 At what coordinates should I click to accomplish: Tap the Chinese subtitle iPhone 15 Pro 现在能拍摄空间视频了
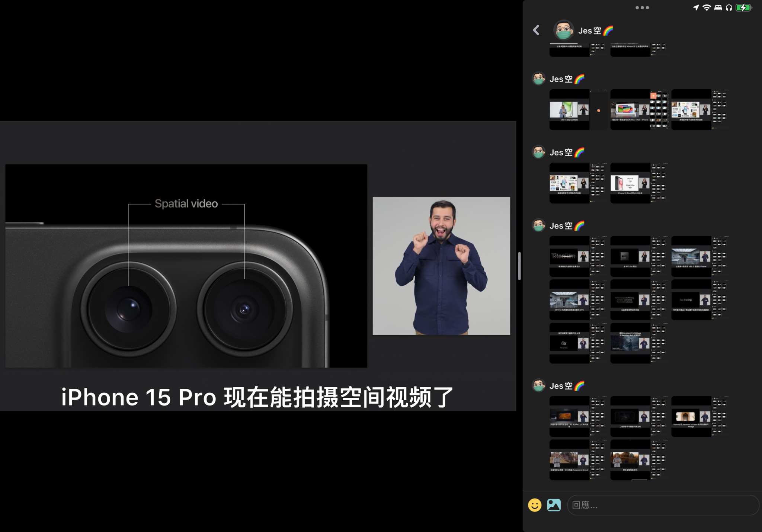[257, 397]
